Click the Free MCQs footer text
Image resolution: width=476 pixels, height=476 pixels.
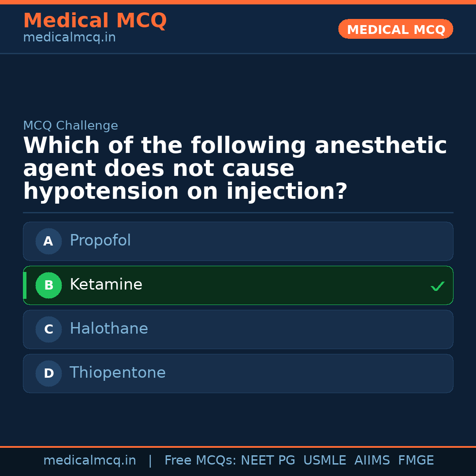[200, 461]
